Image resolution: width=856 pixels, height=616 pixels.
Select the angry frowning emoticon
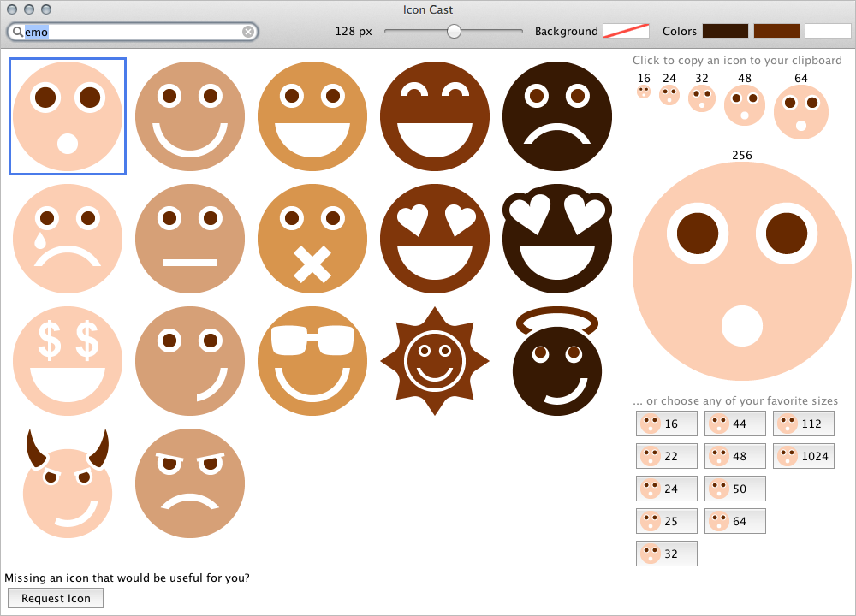coord(190,483)
